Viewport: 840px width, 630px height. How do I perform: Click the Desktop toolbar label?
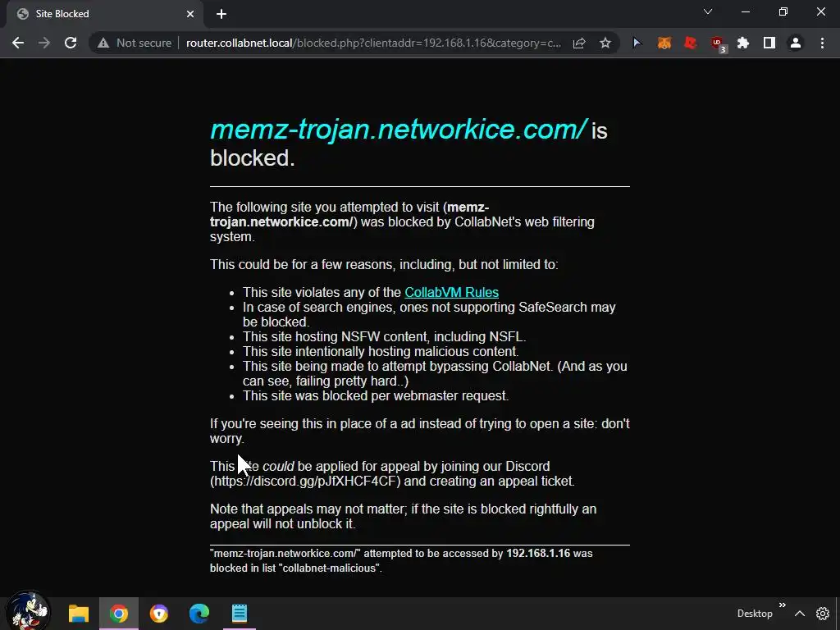click(x=755, y=614)
